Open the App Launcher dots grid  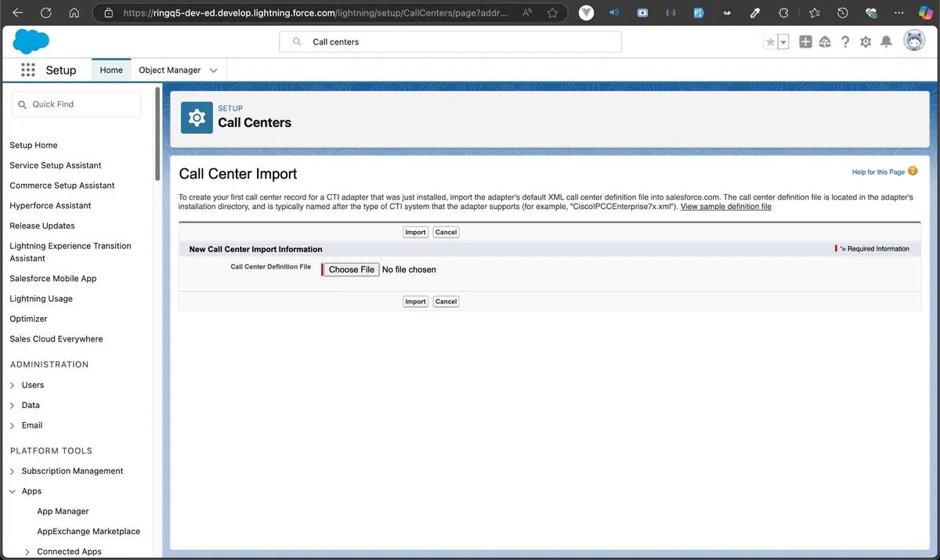28,70
